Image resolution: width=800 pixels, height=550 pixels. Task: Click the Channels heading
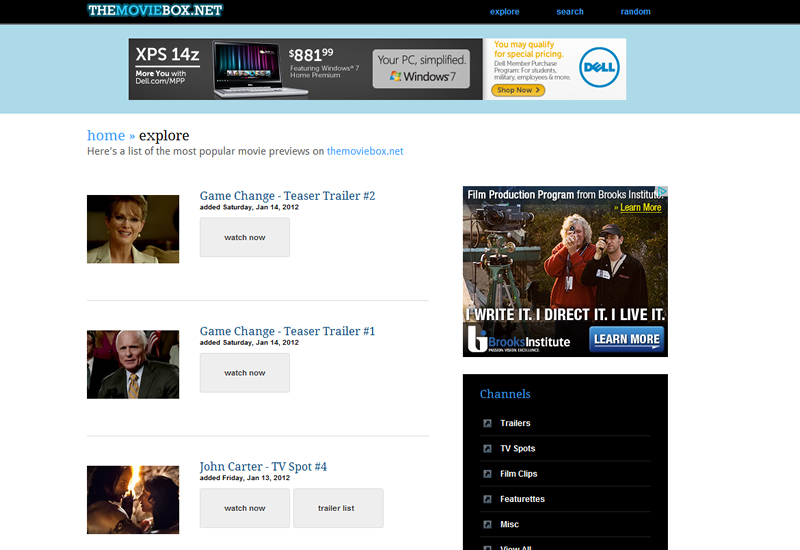[x=505, y=394]
